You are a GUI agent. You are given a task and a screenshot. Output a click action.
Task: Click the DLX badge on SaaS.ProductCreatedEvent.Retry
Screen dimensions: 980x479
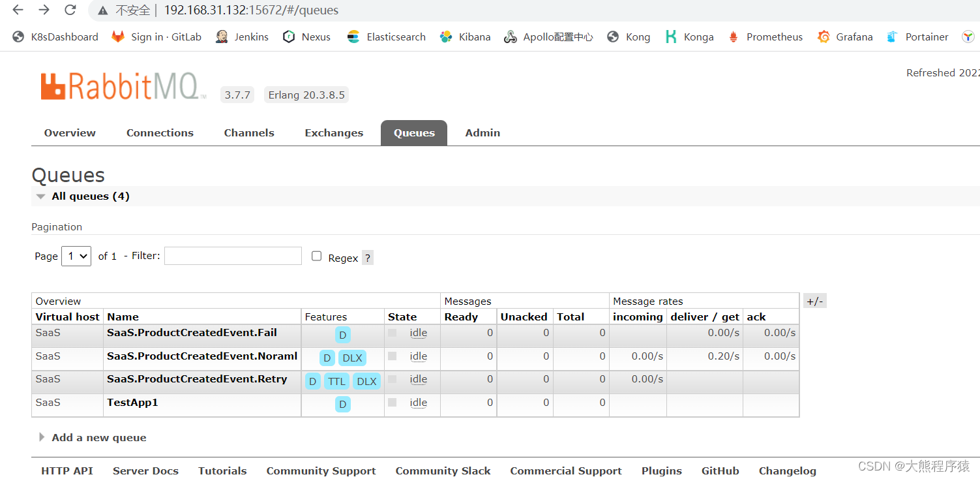(x=366, y=381)
